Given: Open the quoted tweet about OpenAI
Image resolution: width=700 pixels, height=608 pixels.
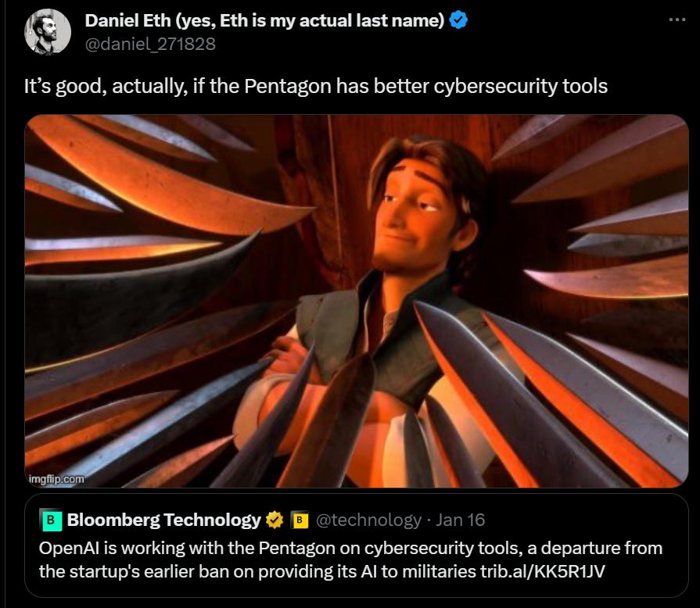Looking at the screenshot, I should point(356,545).
